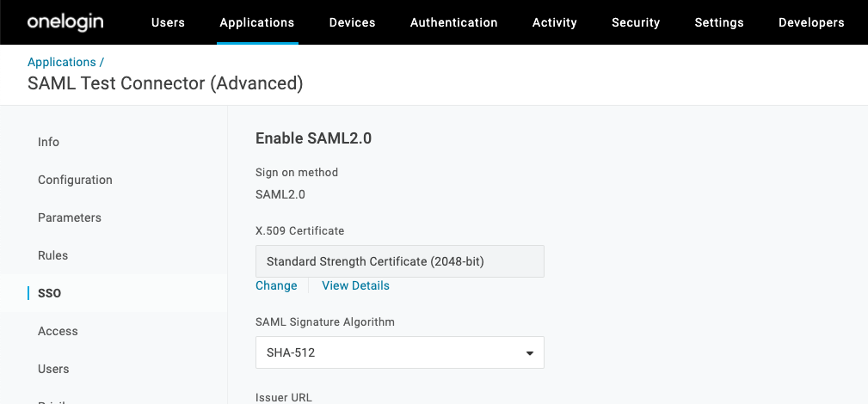Open the Security menu
Screen dimensions: 868x404
635,23
